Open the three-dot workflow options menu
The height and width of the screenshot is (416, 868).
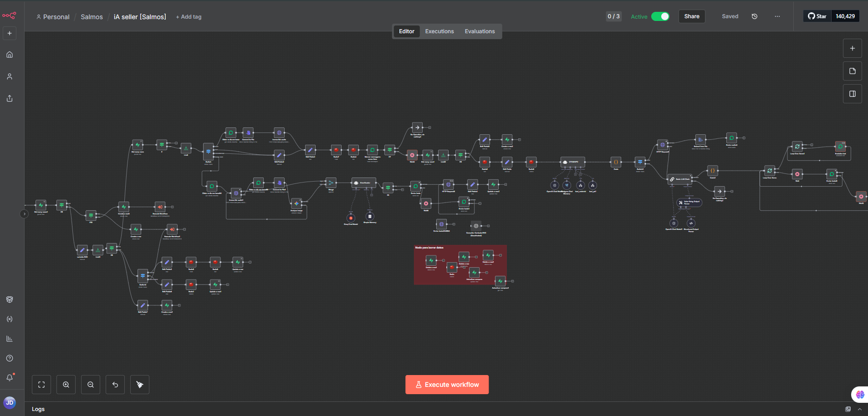point(777,16)
